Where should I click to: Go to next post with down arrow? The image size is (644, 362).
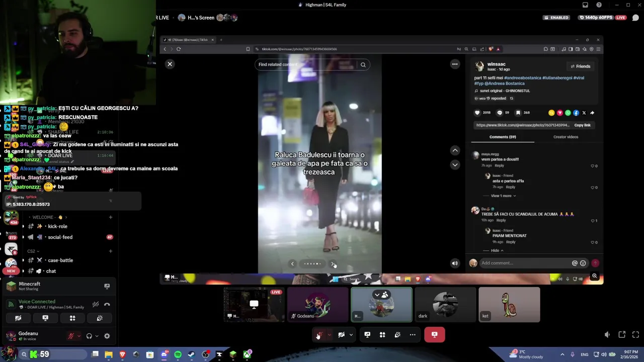click(455, 164)
